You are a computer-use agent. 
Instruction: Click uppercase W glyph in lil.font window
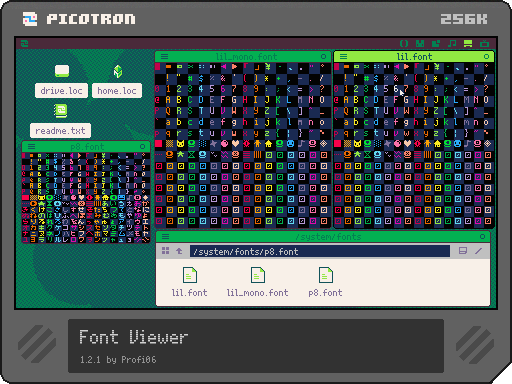pos(406,111)
